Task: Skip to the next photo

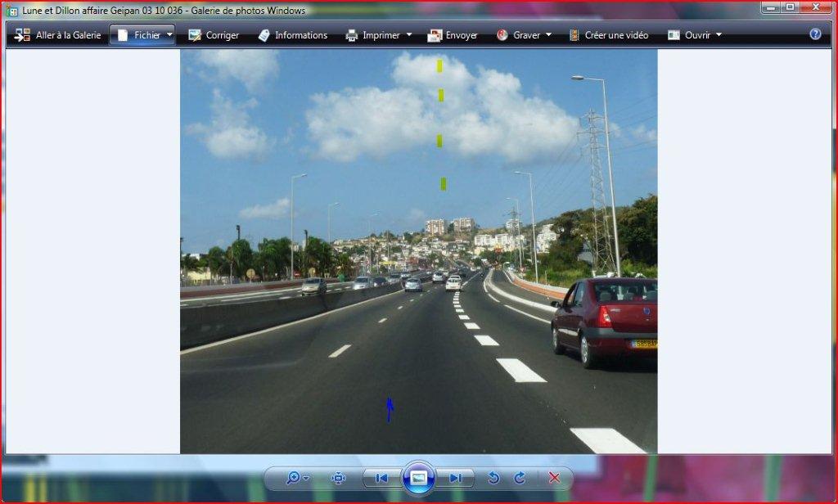Action: (456, 478)
